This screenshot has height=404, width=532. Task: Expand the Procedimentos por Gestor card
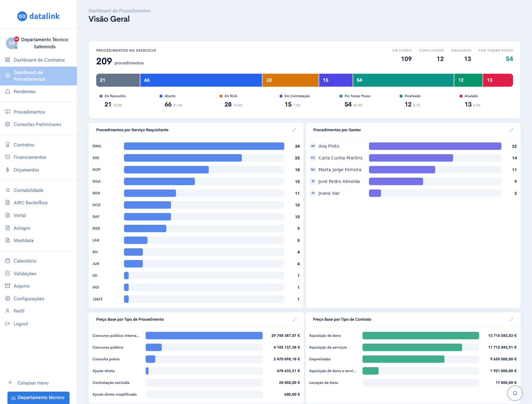tap(511, 130)
